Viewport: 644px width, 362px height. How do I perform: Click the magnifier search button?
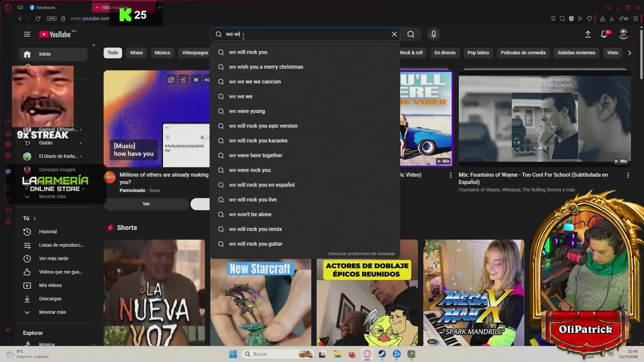coord(411,34)
